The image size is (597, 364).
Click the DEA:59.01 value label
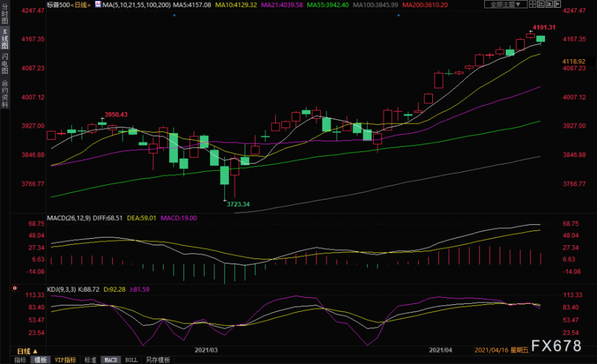coord(141,218)
